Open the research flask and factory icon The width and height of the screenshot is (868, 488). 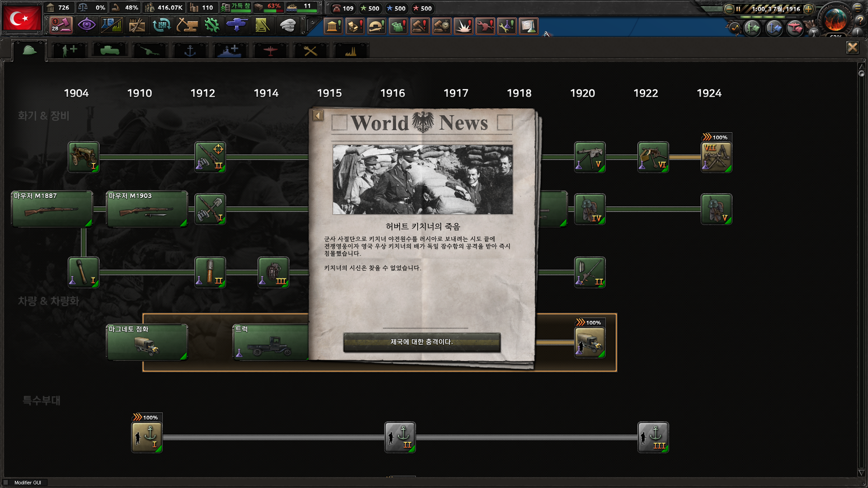coord(111,25)
